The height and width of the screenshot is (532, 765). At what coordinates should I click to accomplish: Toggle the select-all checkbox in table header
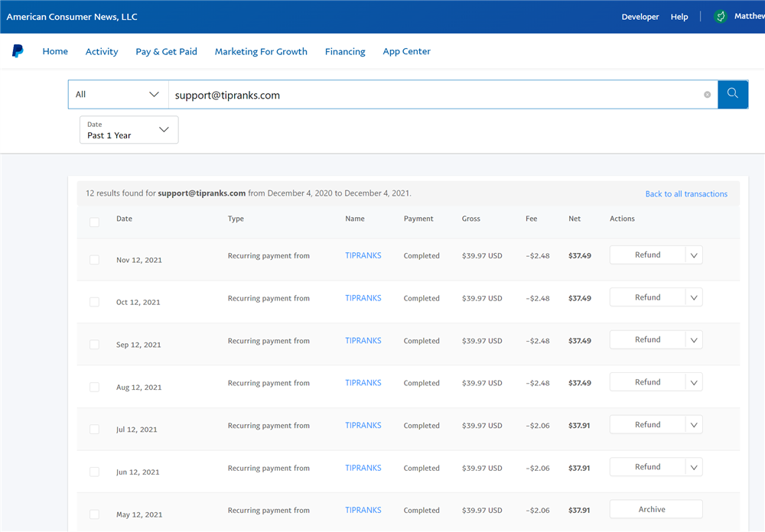pyautogui.click(x=94, y=222)
